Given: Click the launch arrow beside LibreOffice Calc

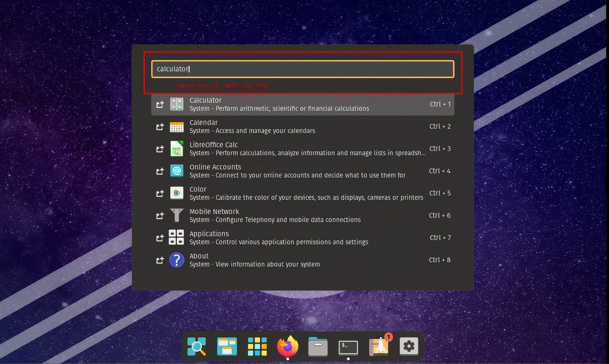Looking at the screenshot, I should click(x=160, y=149).
